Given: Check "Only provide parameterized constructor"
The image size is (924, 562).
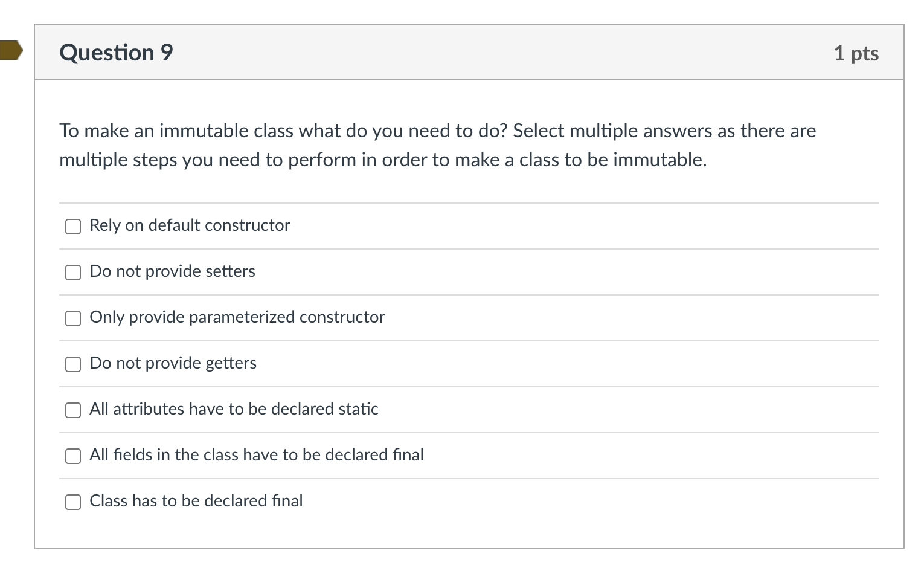Looking at the screenshot, I should point(72,318).
